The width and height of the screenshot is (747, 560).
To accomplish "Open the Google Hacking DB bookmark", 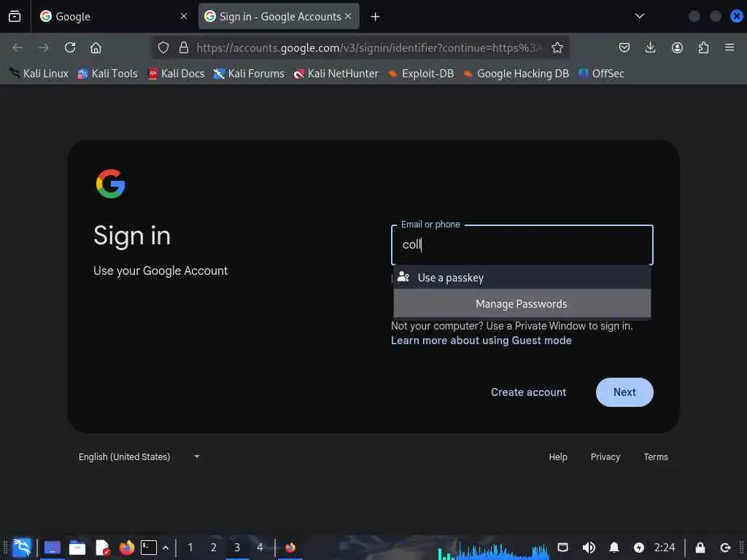I will pos(516,74).
